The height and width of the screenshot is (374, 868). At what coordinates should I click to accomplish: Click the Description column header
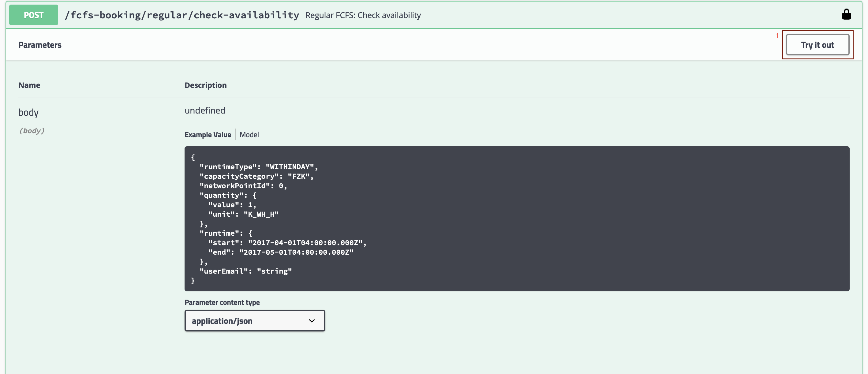coord(206,85)
